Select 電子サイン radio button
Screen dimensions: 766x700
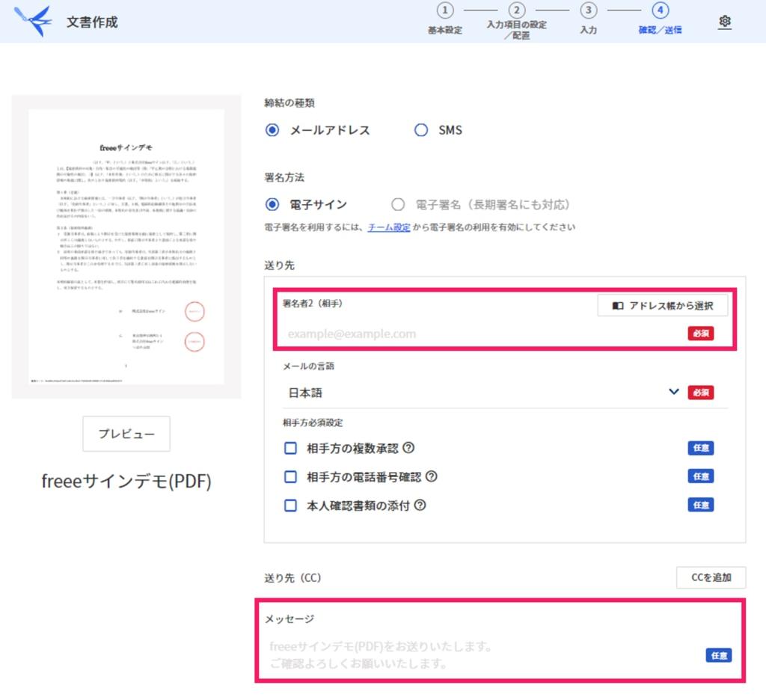(x=272, y=204)
